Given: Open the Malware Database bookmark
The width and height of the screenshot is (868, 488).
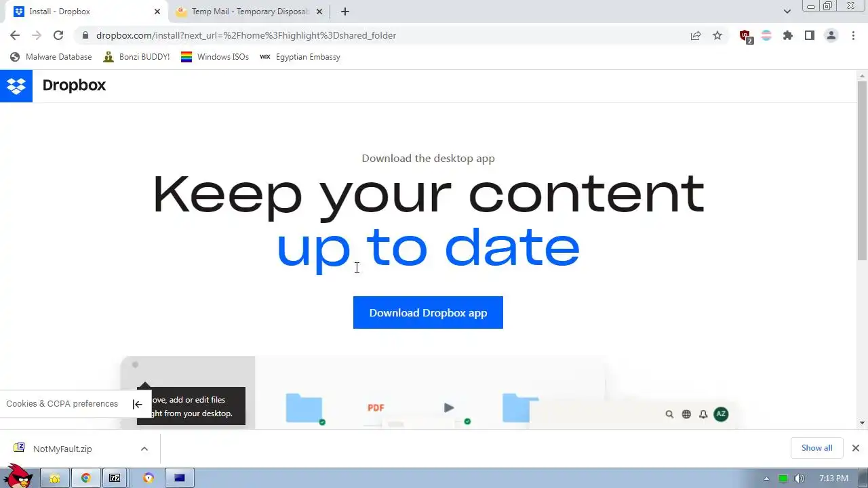Looking at the screenshot, I should [x=51, y=57].
